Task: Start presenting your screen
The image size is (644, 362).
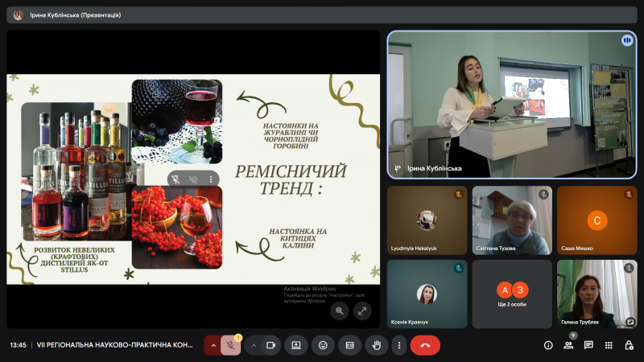Action: (x=296, y=345)
